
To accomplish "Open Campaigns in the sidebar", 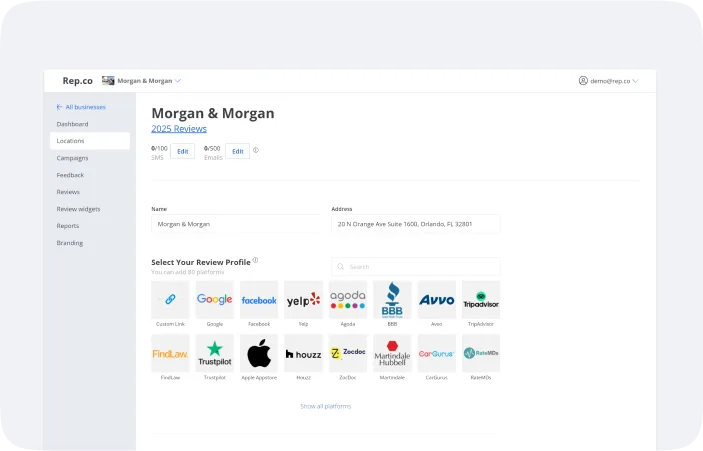I will (x=72, y=158).
